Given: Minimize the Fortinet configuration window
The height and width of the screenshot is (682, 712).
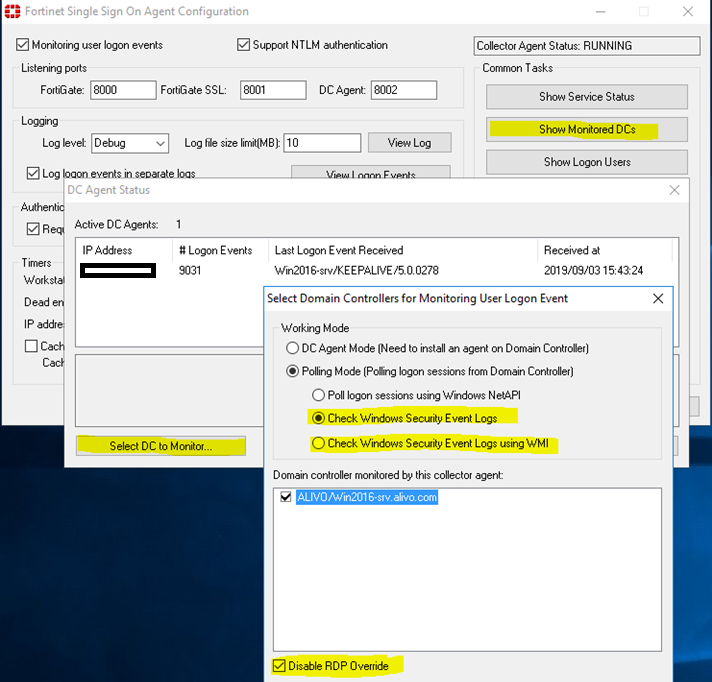Looking at the screenshot, I should coord(601,11).
